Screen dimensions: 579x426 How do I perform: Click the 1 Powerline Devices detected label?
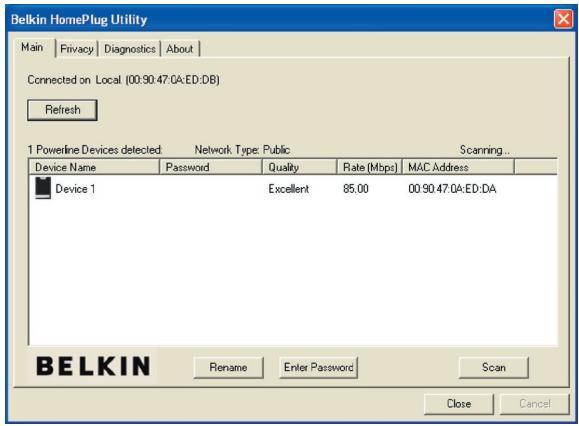click(95, 150)
